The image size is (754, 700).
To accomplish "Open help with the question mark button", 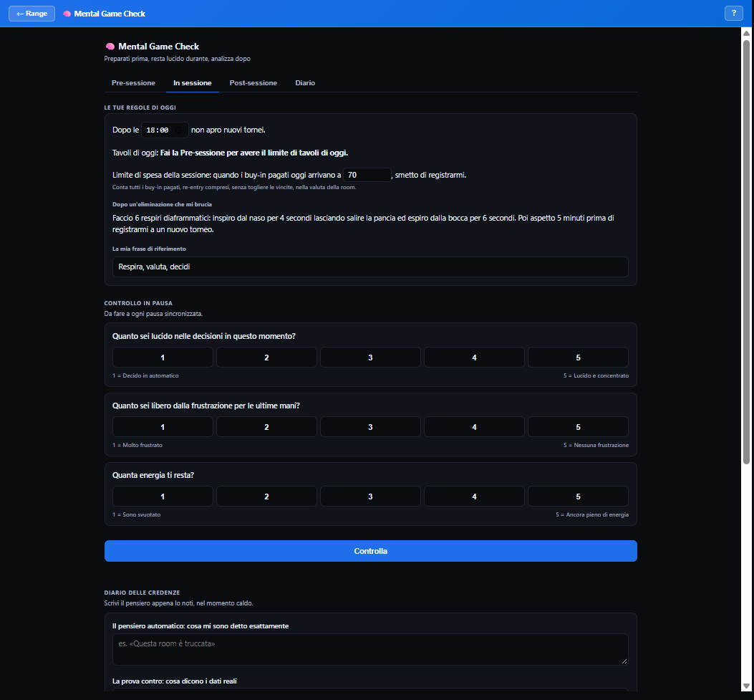I will 733,13.
